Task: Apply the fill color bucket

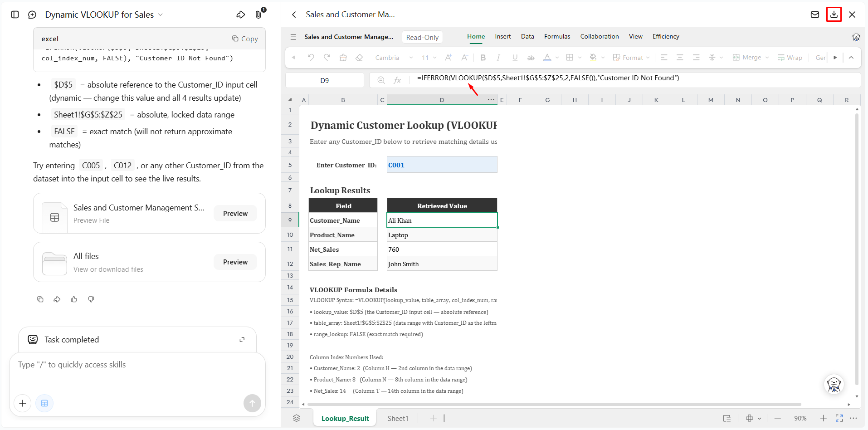Action: pyautogui.click(x=593, y=58)
